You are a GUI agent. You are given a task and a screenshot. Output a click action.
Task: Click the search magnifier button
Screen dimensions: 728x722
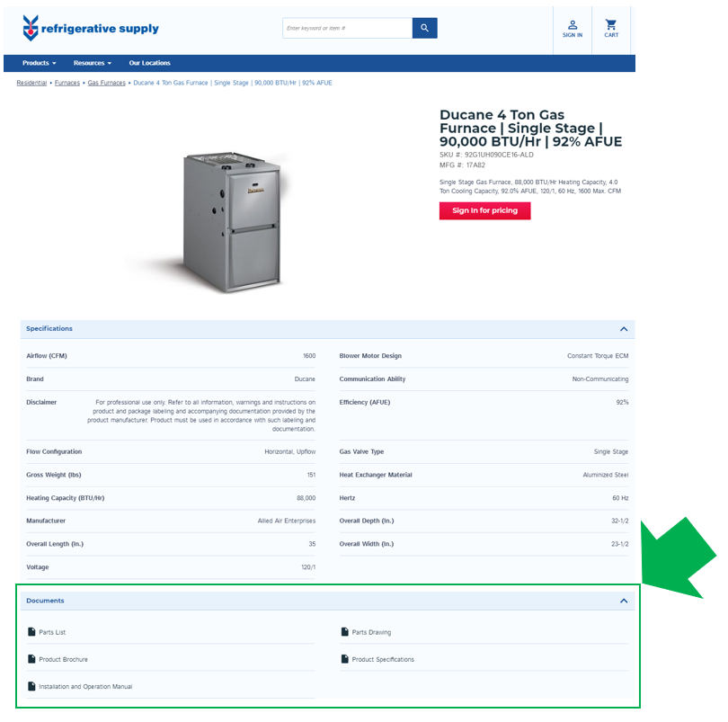[x=424, y=28]
